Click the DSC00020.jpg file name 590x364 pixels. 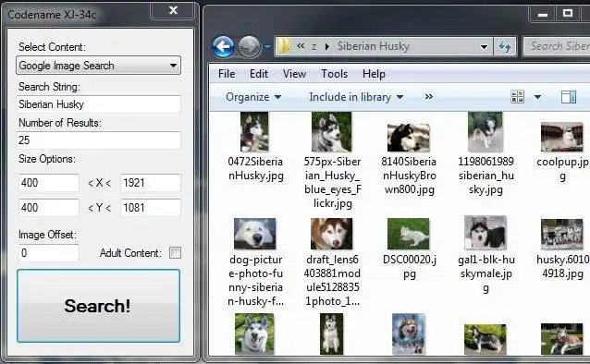[410, 266]
